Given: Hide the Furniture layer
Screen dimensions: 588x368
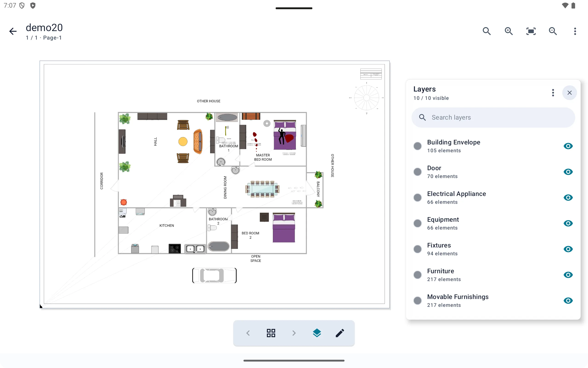Looking at the screenshot, I should (x=568, y=275).
